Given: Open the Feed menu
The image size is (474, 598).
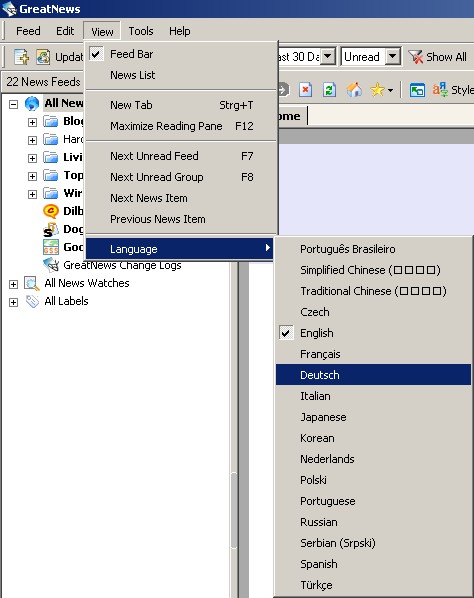Looking at the screenshot, I should point(28,31).
